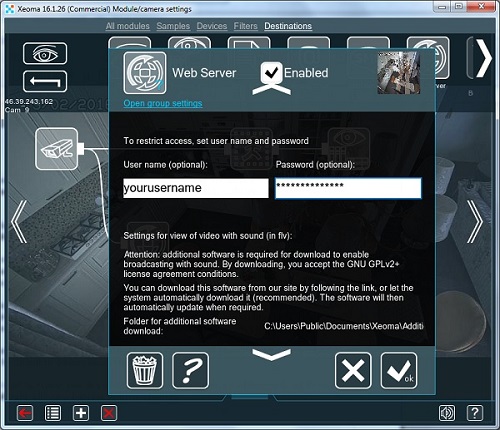Toggle sound with speaker icon

447,413
